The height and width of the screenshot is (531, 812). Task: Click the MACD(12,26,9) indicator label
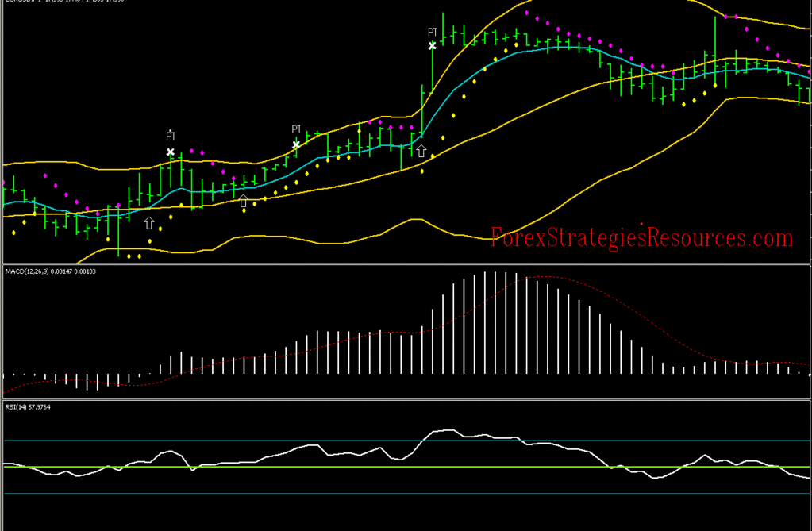click(50, 271)
